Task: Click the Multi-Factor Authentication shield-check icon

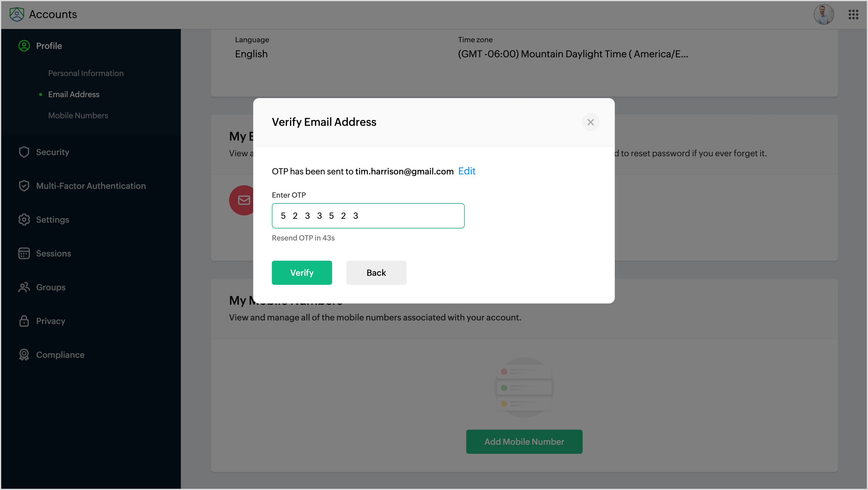Action: [24, 186]
